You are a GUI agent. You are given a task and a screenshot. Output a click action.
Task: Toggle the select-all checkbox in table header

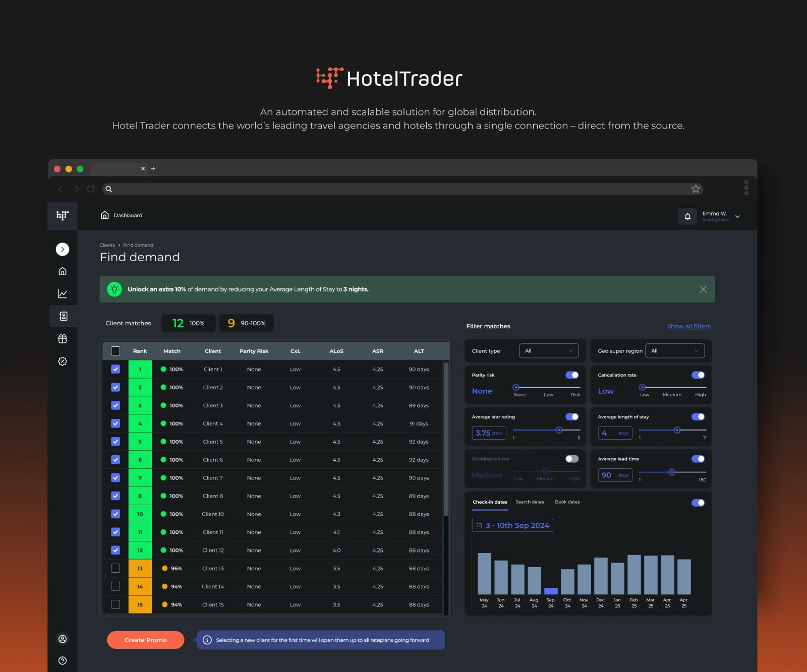[x=116, y=351]
